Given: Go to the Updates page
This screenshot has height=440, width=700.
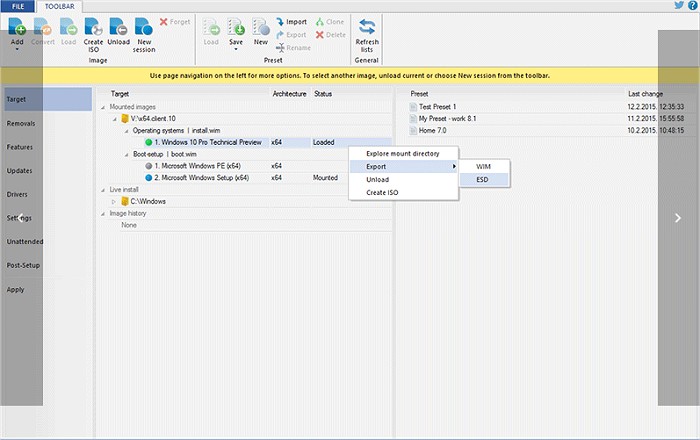Looking at the screenshot, I should point(19,170).
